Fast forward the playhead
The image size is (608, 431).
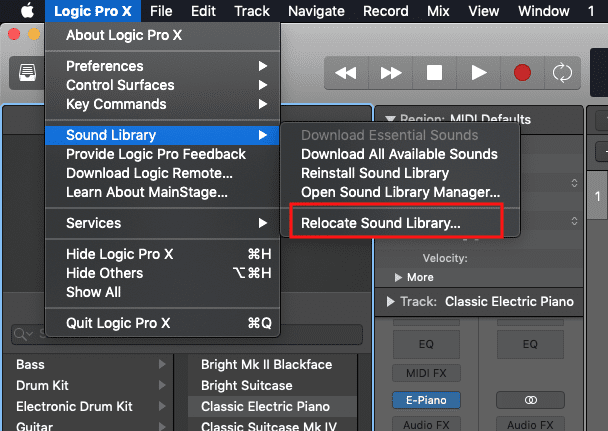(390, 73)
